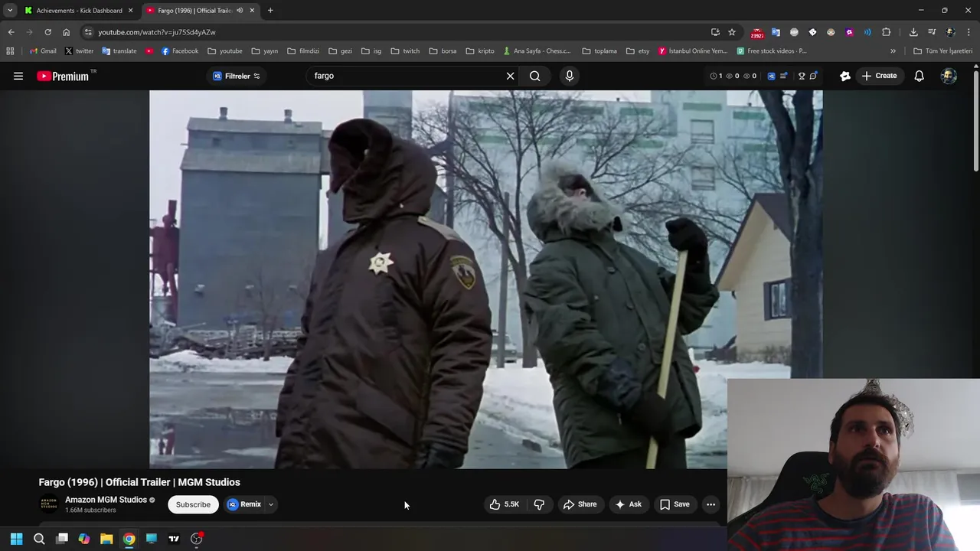Click the chat bubble icon beside the trophy

pos(813,76)
